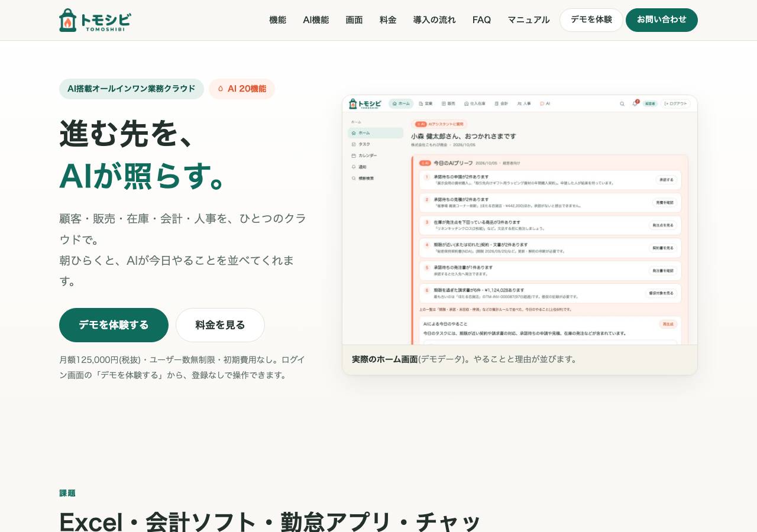Click the 課題 section label
Viewport: 757px width, 532px height.
[x=67, y=493]
